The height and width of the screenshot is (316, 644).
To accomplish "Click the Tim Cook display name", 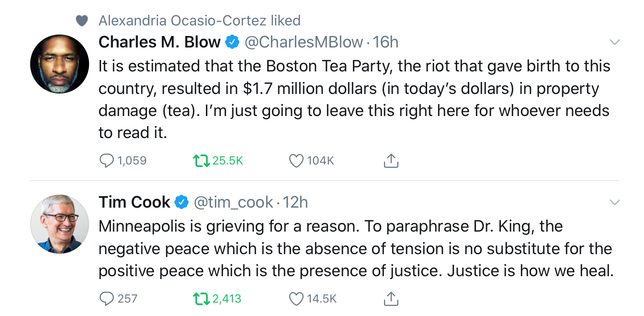I will point(134,202).
